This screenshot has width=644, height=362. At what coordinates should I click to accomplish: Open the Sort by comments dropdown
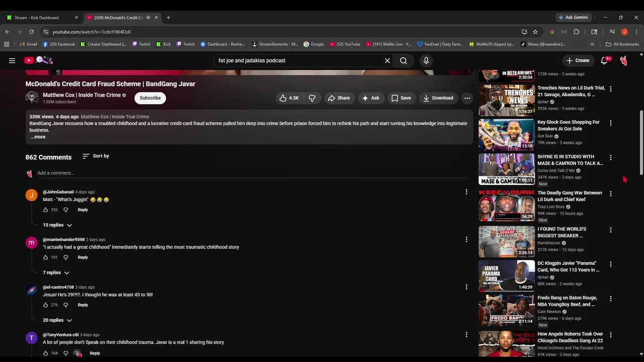click(96, 156)
